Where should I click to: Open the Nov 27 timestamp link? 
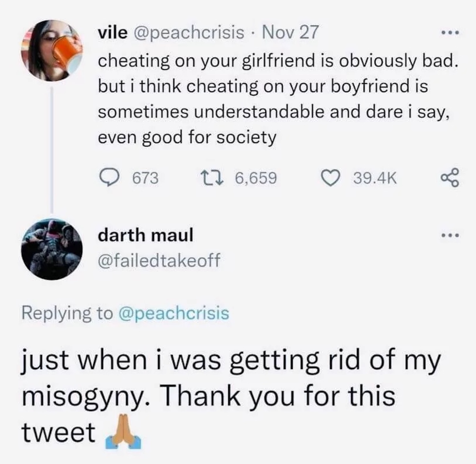(x=290, y=32)
